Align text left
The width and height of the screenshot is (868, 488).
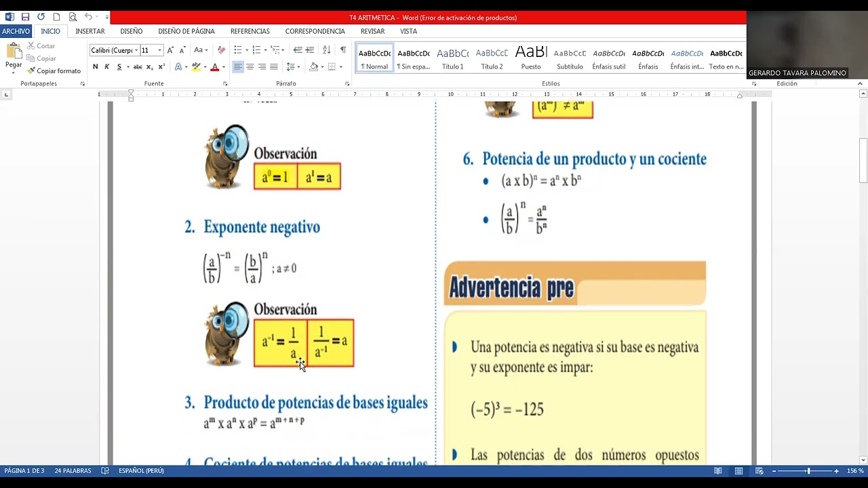point(238,66)
